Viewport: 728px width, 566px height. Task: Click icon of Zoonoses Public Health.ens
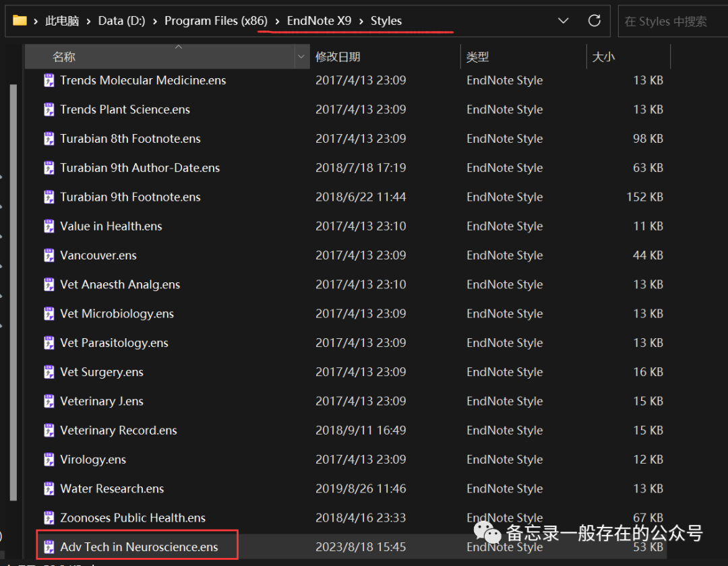point(49,517)
